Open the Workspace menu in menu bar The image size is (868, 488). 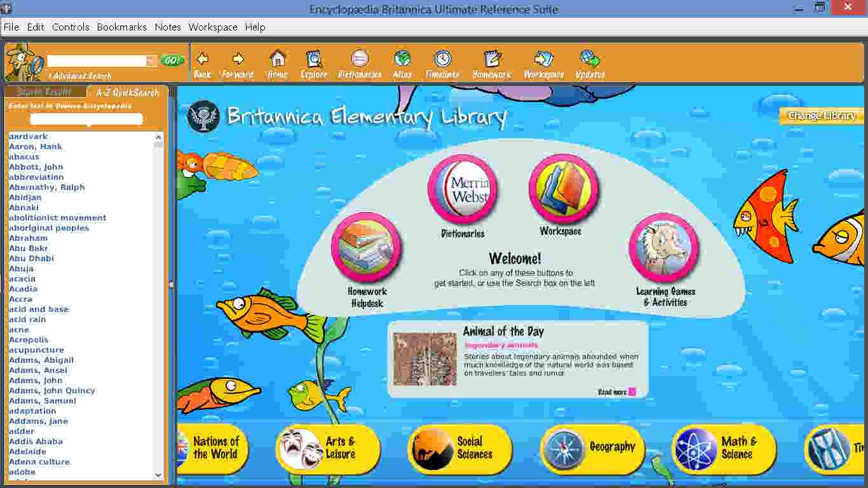(x=213, y=27)
